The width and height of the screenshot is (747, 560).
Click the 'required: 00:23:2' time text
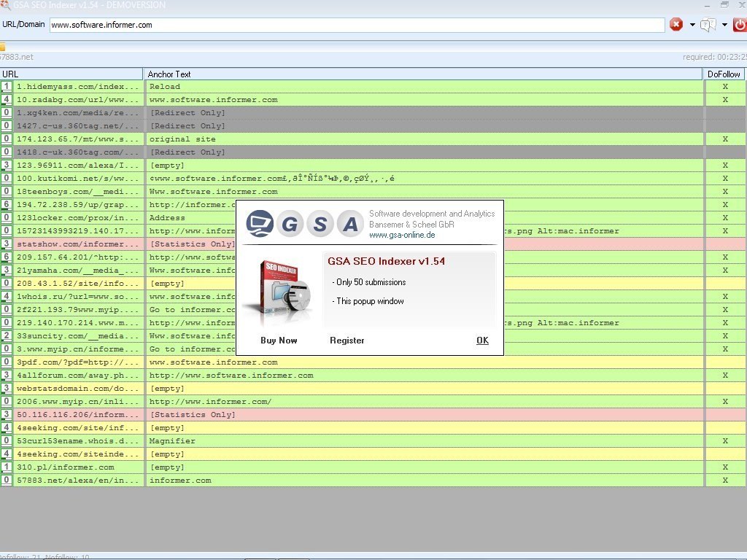(x=715, y=57)
